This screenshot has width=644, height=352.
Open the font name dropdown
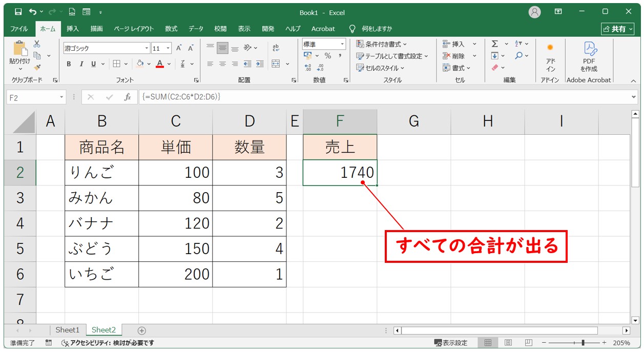click(147, 48)
